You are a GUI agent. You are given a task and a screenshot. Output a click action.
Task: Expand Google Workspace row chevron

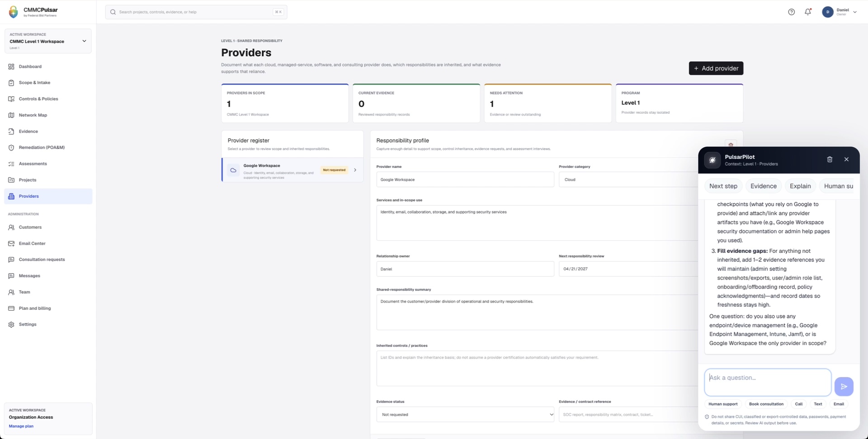pyautogui.click(x=355, y=170)
